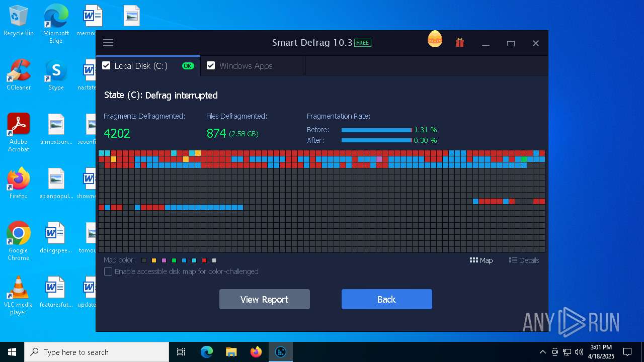Click the 'State (C): Defrag interrupted' text
Viewport: 644px width, 362px height.
click(161, 95)
